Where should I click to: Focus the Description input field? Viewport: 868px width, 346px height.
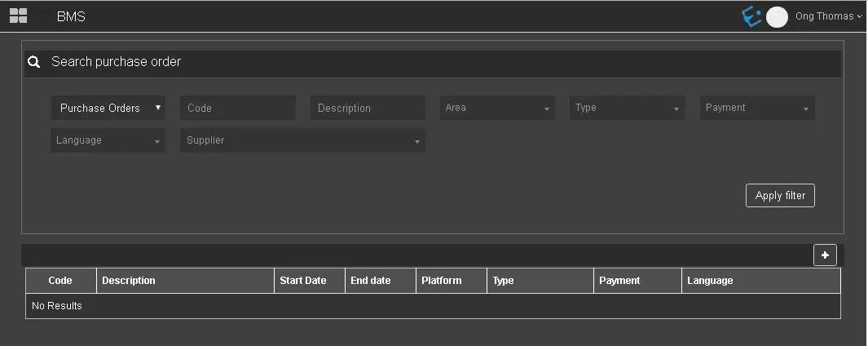click(368, 108)
